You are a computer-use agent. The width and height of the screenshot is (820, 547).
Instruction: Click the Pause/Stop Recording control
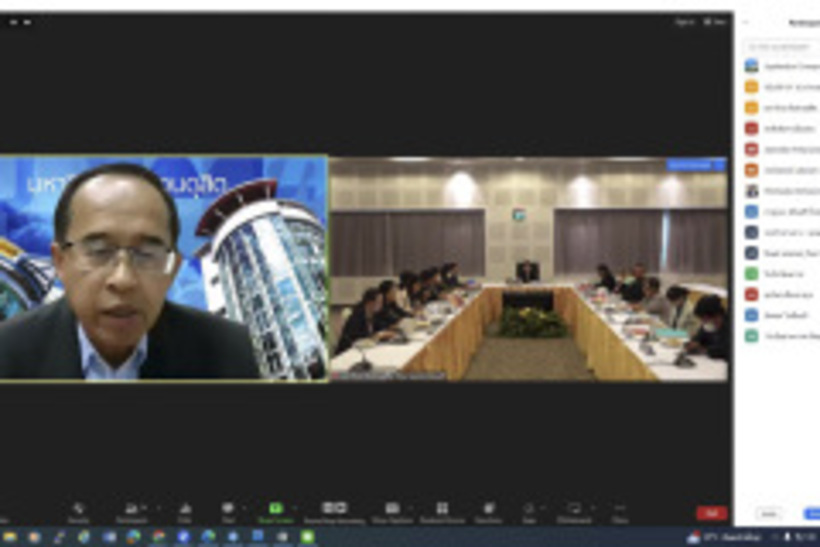334,512
